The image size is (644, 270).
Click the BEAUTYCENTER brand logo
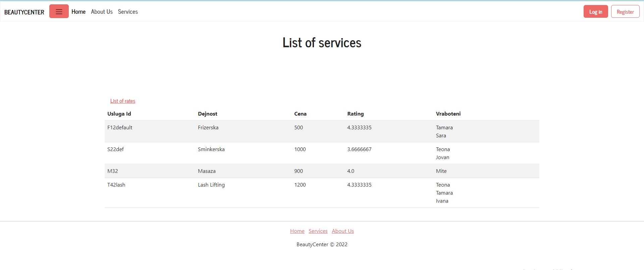coord(24,12)
